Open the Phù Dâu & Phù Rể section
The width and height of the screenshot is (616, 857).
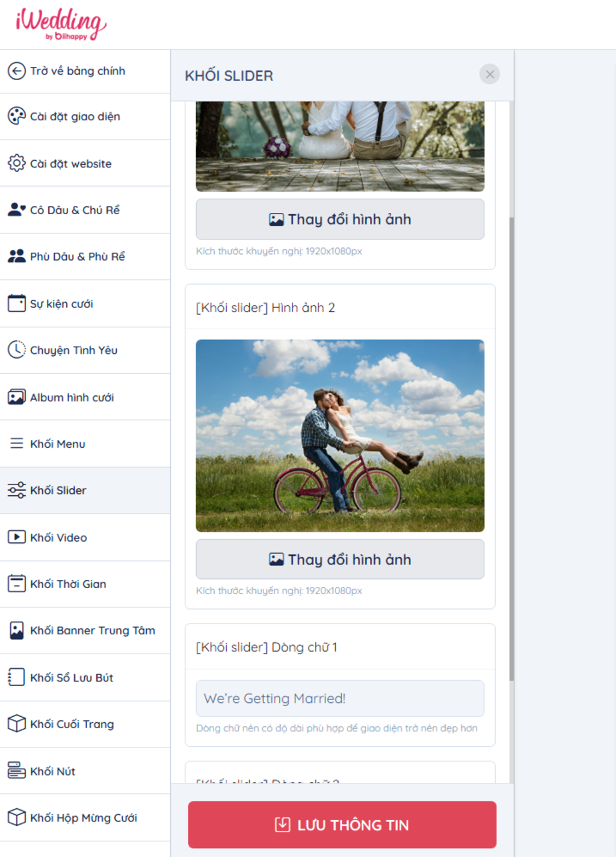coord(85,256)
